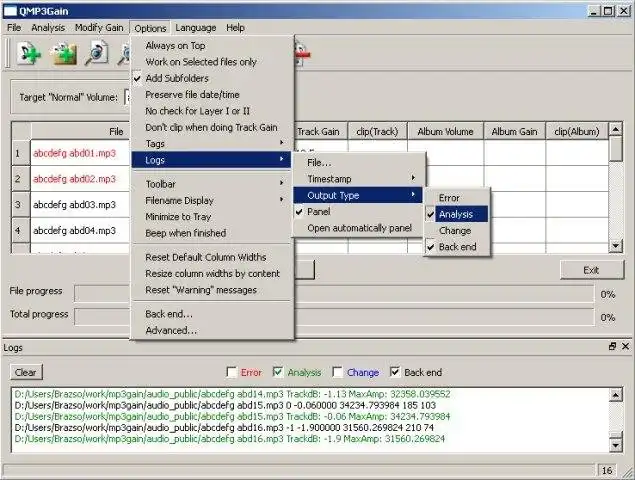Open Advanced… settings entry
Screen dimensions: 635x480
[x=211, y=330]
